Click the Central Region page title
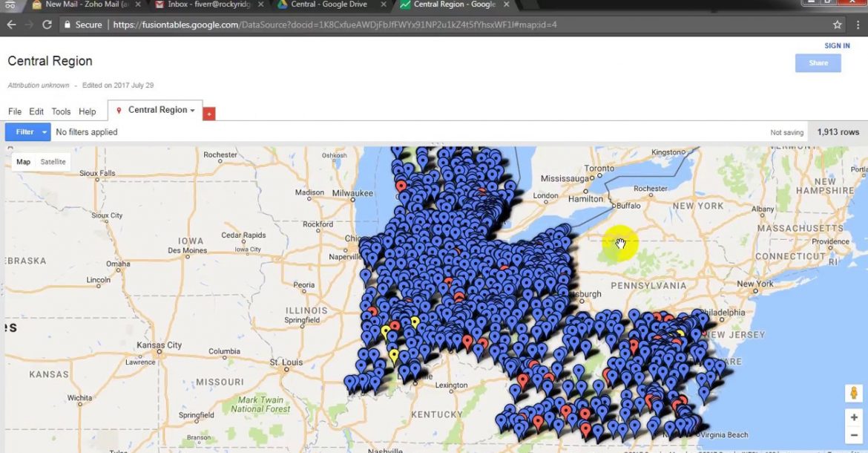 click(50, 61)
